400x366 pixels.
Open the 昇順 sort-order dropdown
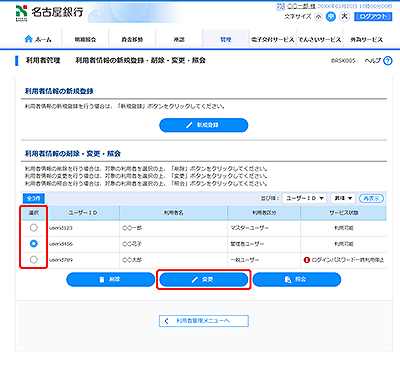point(343,198)
